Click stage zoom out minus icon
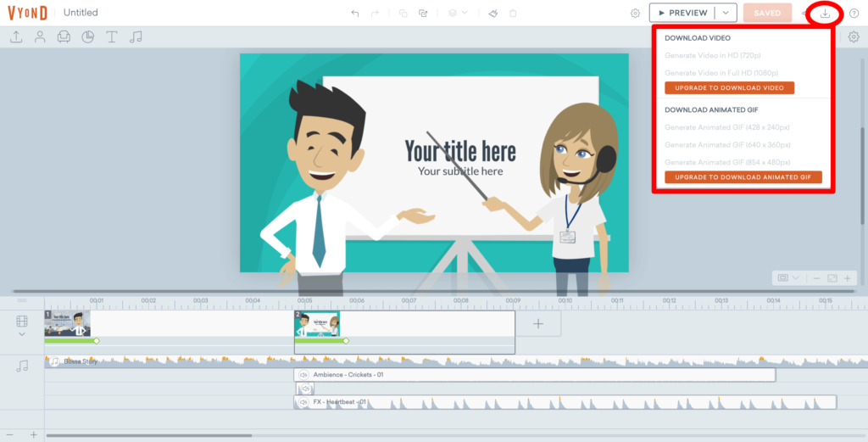The width and height of the screenshot is (868, 442). tap(816, 278)
